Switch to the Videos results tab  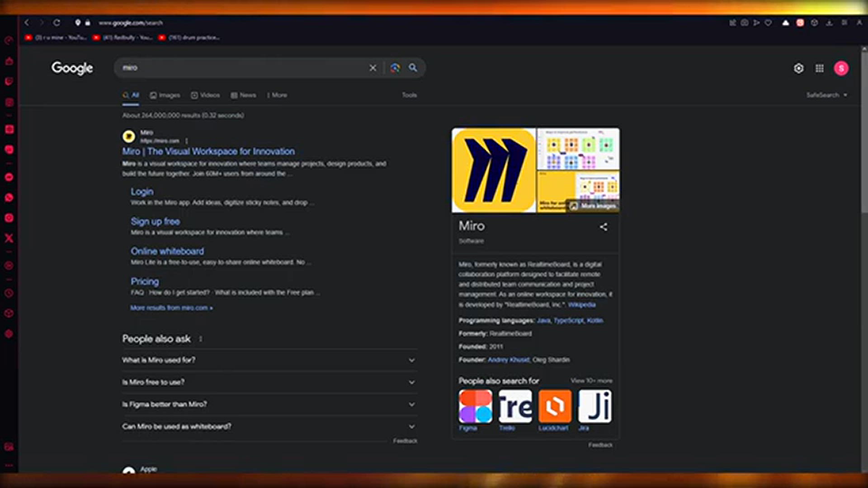tap(205, 95)
